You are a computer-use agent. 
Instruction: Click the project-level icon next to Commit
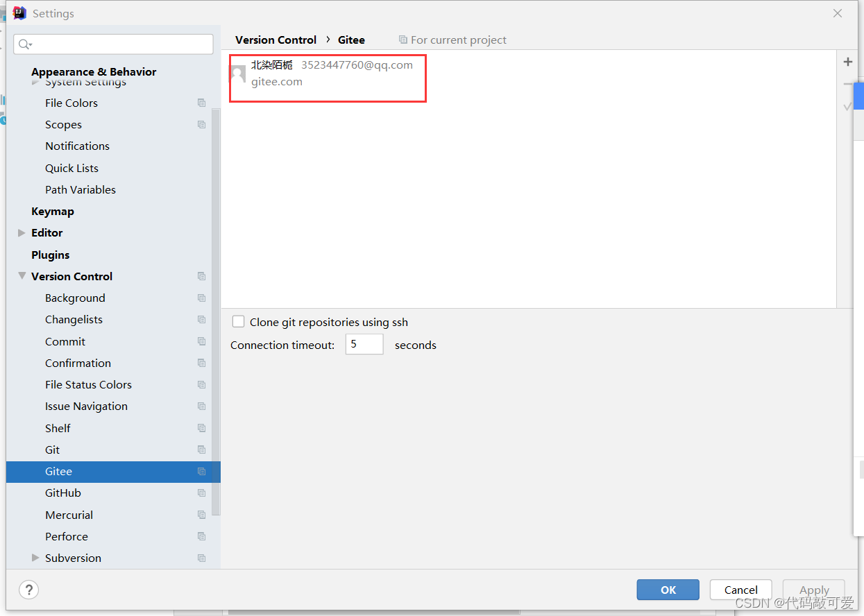(201, 341)
